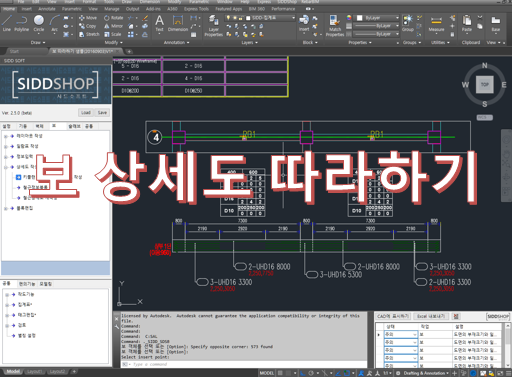Open the object color wheel swatch
This screenshot has width=512, height=377.
349,18
